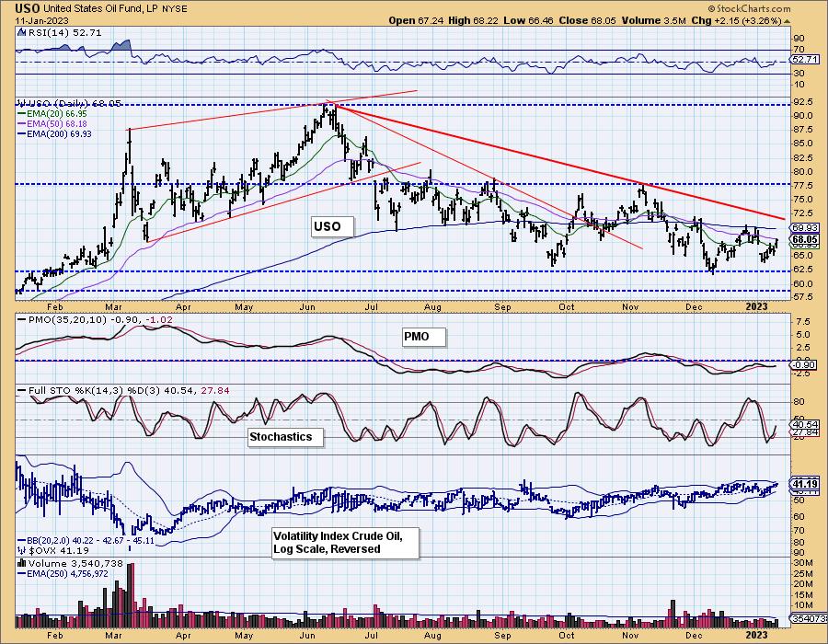Click the 30M volume axis label
This screenshot has height=644, width=828.
click(x=802, y=563)
